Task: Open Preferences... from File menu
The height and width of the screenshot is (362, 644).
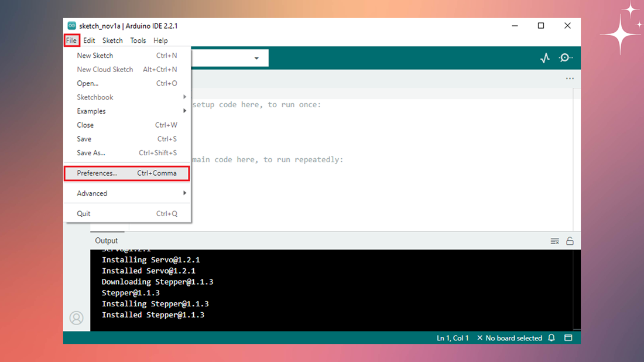Action: pyautogui.click(x=127, y=173)
